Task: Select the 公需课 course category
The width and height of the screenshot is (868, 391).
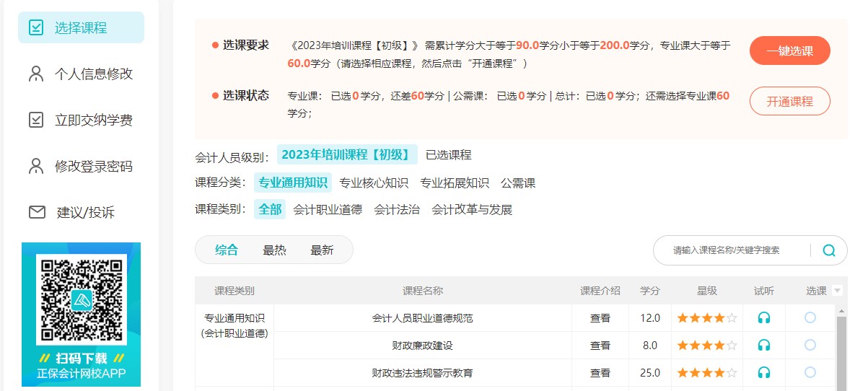Action: point(518,183)
